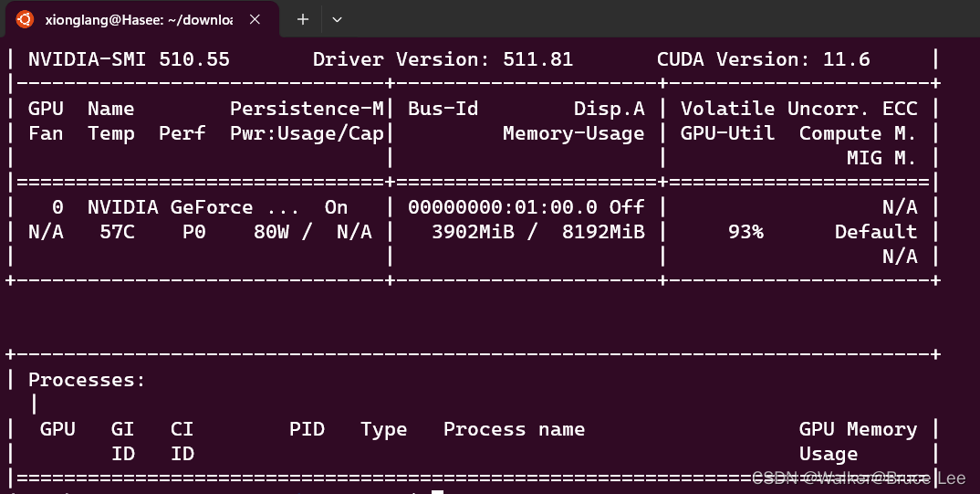Viewport: 980px width, 494px height.
Task: Click the compute mode value Default
Action: 876,232
